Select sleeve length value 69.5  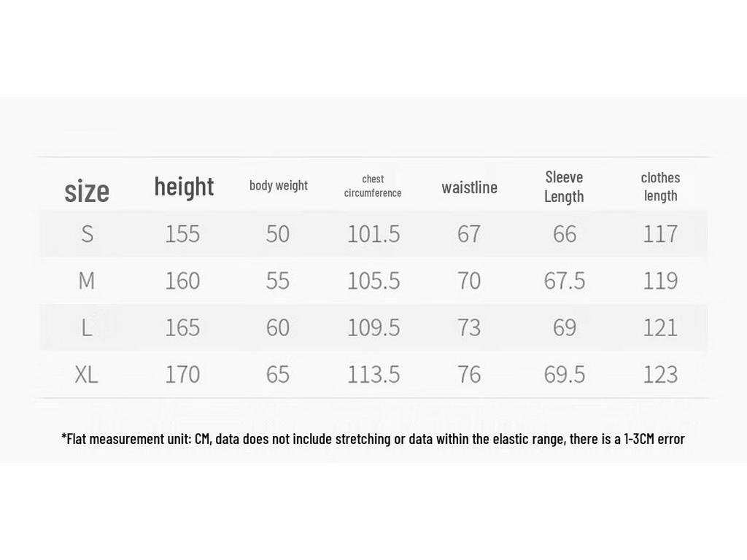[565, 374]
